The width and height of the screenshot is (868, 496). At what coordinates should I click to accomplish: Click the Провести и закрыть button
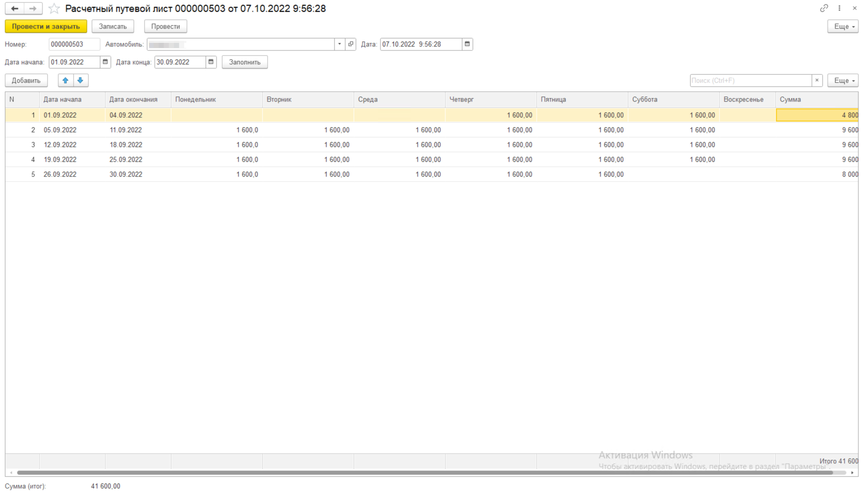46,27
